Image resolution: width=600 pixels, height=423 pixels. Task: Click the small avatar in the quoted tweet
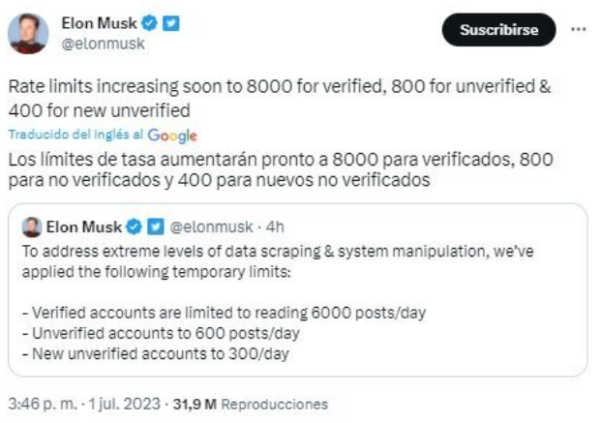[31, 227]
